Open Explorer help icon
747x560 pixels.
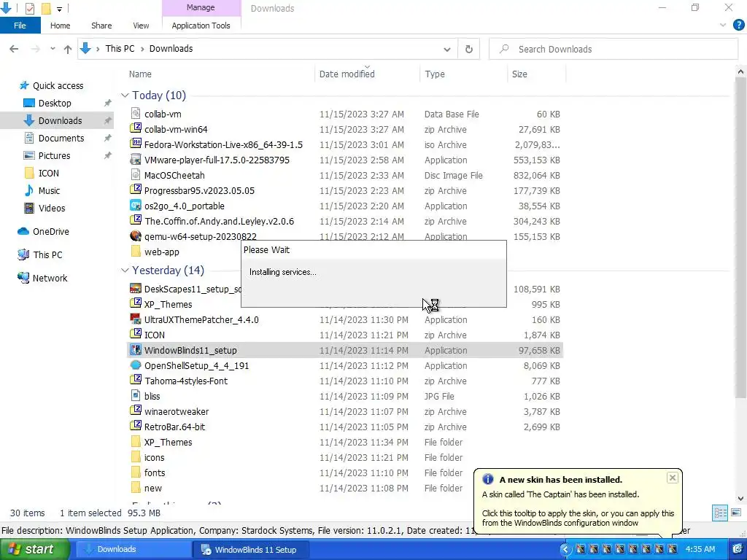tap(738, 26)
